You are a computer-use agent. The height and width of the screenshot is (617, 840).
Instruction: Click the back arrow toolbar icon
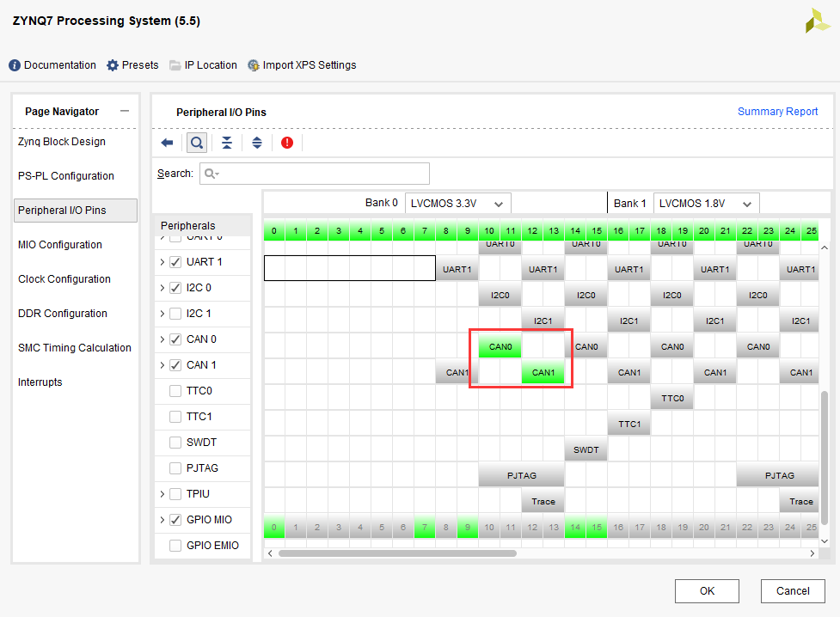167,143
